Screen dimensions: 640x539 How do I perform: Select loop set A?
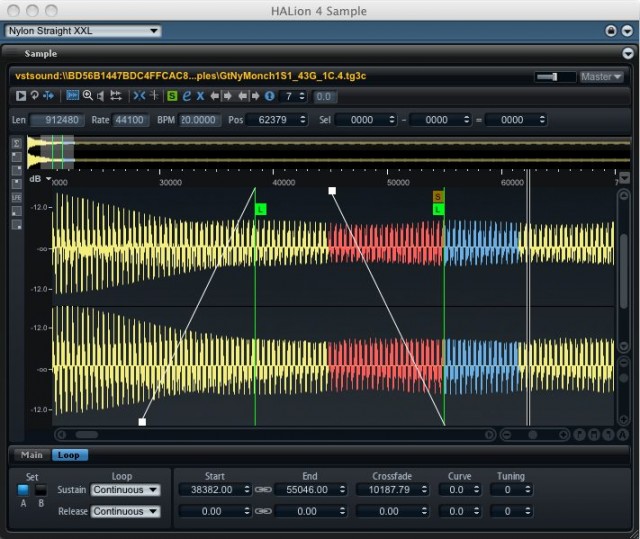[x=24, y=490]
